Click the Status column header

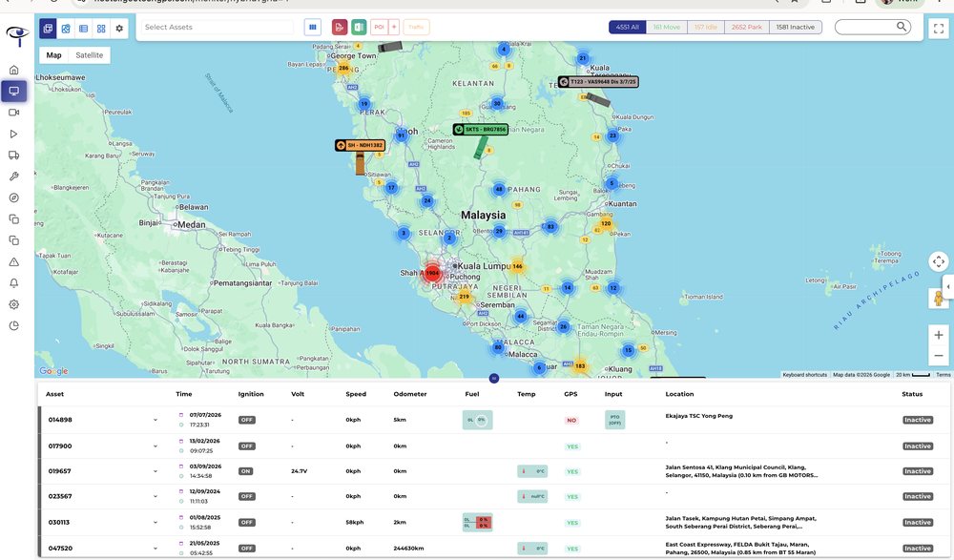click(x=912, y=394)
